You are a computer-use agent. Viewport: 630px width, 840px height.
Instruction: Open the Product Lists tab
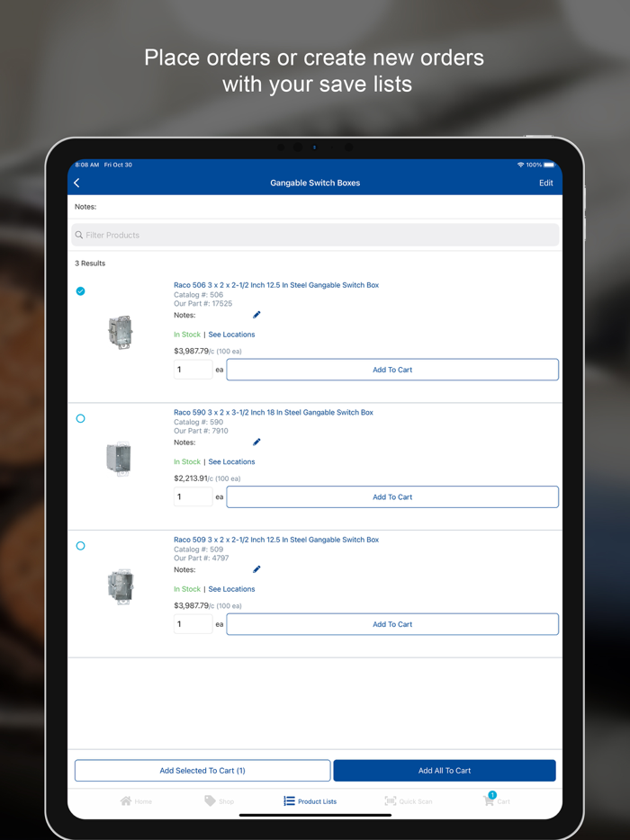pyautogui.click(x=310, y=801)
